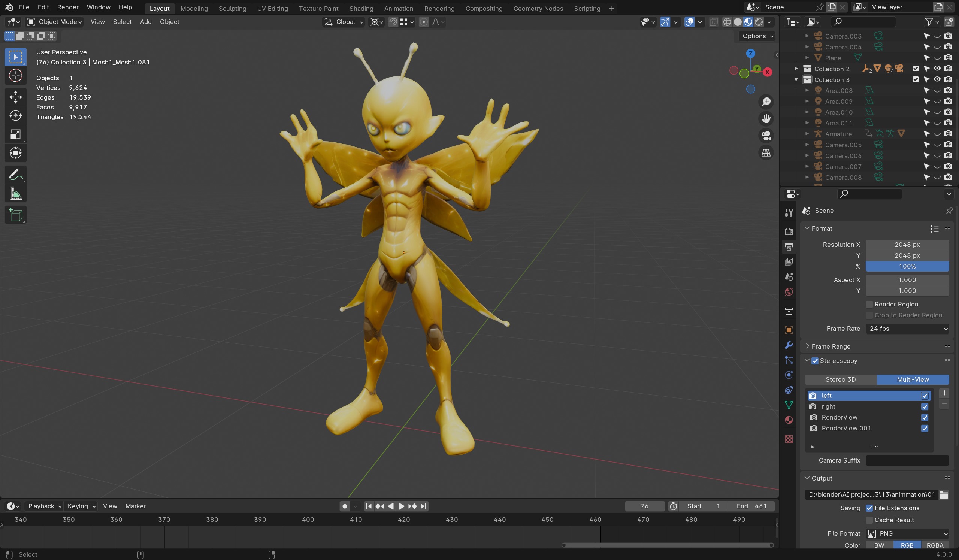Open the Object Mode dropdown
This screenshot has height=560, width=959.
(54, 22)
